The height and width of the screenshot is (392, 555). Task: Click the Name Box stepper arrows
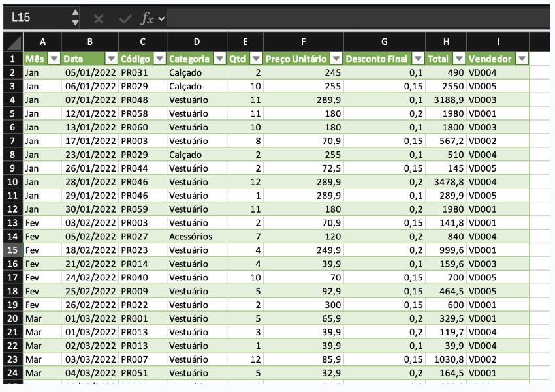click(x=75, y=18)
